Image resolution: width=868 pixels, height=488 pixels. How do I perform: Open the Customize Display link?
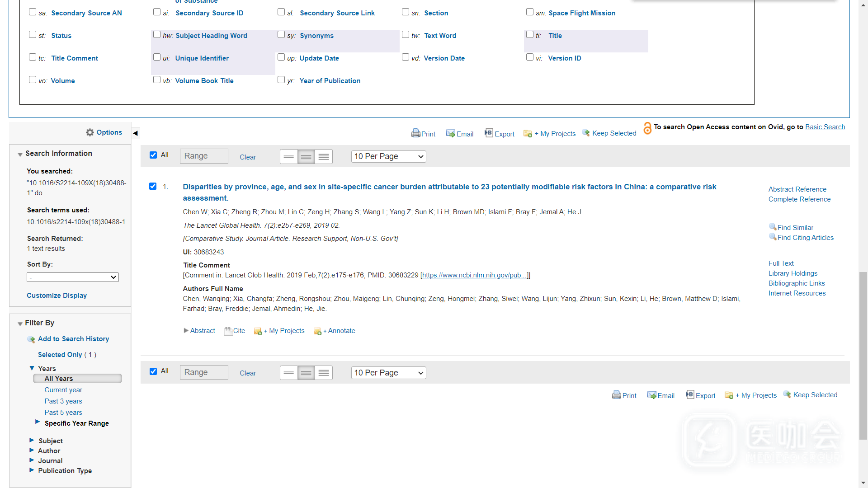point(57,295)
